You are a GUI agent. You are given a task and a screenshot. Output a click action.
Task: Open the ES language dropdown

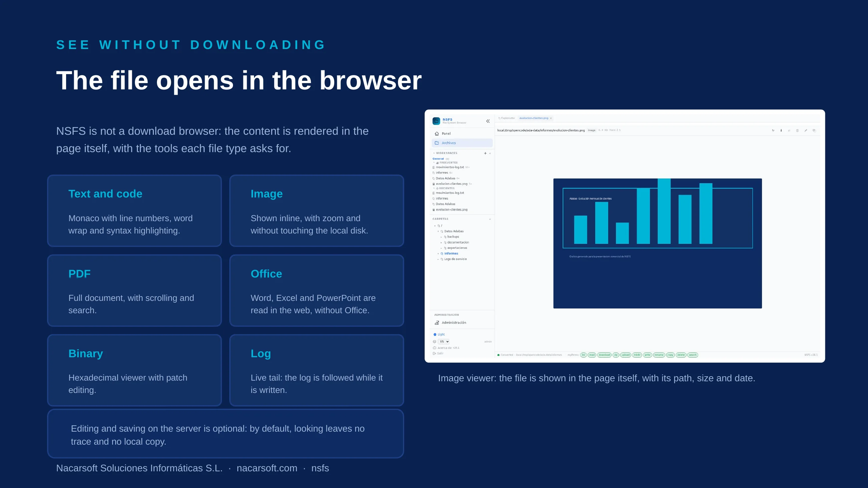pyautogui.click(x=444, y=342)
